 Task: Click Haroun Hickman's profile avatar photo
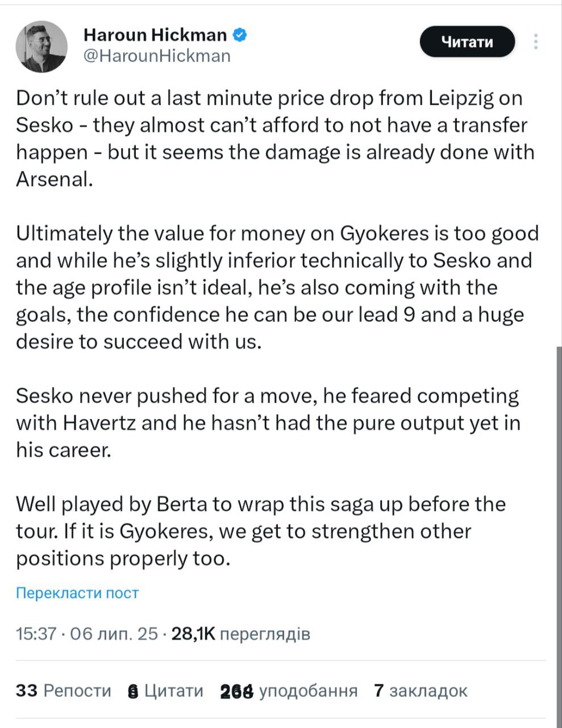point(41,47)
